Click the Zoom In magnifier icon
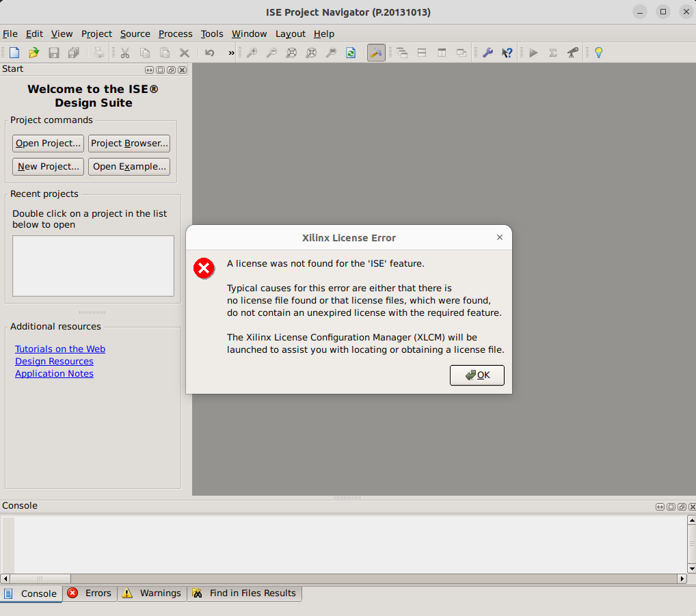This screenshot has width=696, height=616. coord(252,53)
